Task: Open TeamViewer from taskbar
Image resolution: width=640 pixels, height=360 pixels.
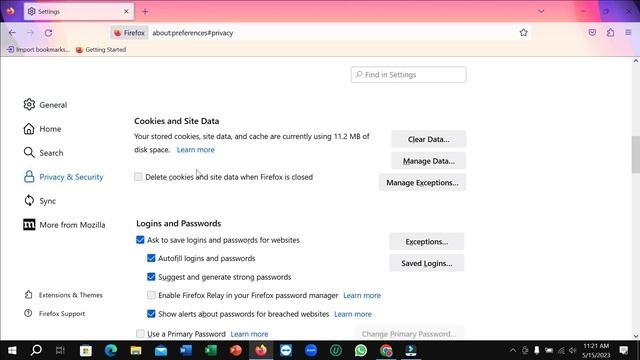Action: (x=286, y=350)
